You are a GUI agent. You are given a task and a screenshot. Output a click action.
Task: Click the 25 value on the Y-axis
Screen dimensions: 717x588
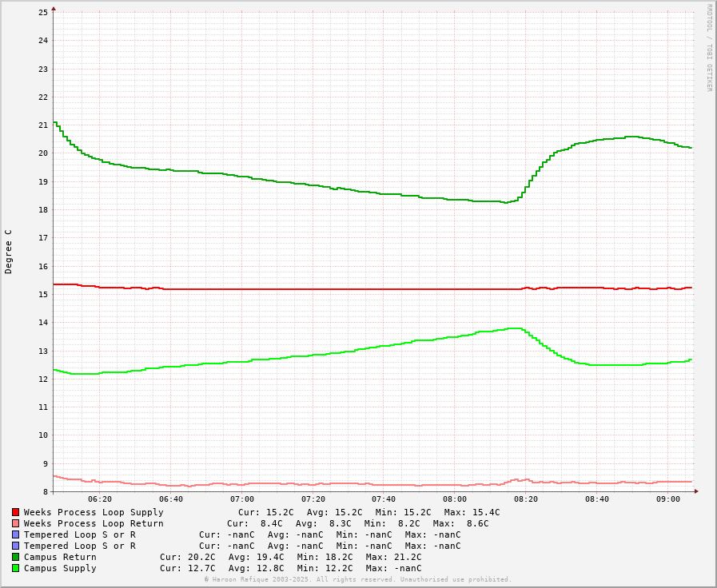[43, 13]
